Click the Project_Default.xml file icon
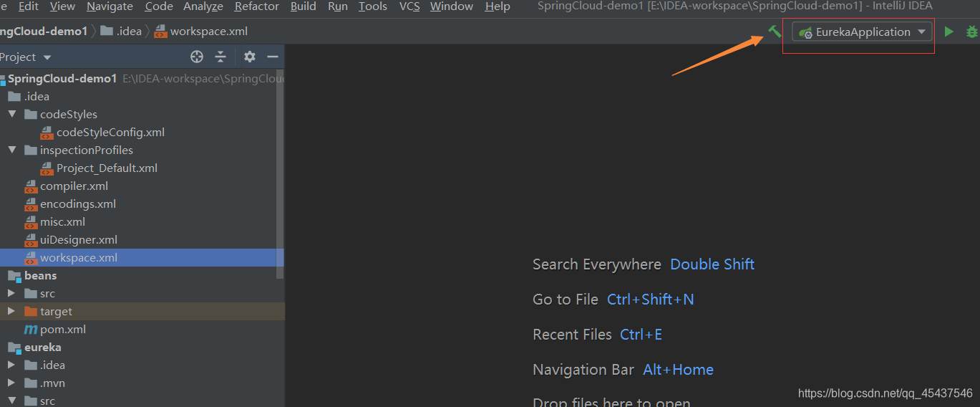The height and width of the screenshot is (407, 980). click(47, 168)
